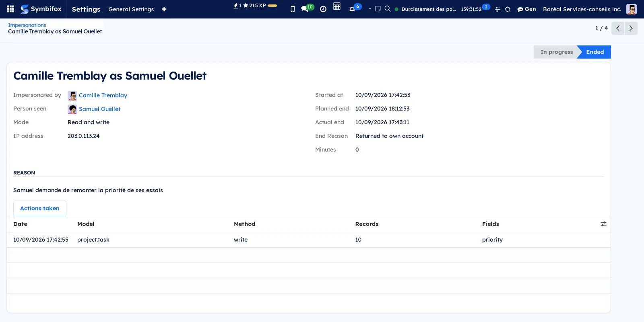Expand the small dropdown caret in top bar
The width and height of the screenshot is (644, 322).
click(370, 8)
